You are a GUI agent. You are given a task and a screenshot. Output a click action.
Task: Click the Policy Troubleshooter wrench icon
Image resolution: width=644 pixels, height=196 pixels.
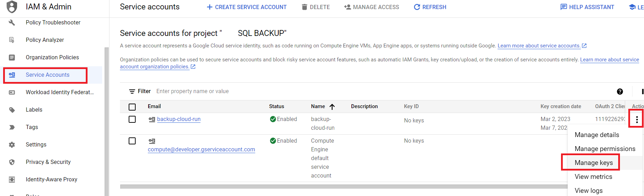pos(12,23)
